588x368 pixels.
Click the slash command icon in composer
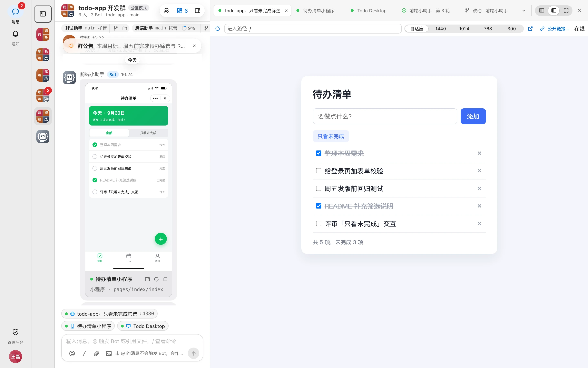click(x=84, y=353)
